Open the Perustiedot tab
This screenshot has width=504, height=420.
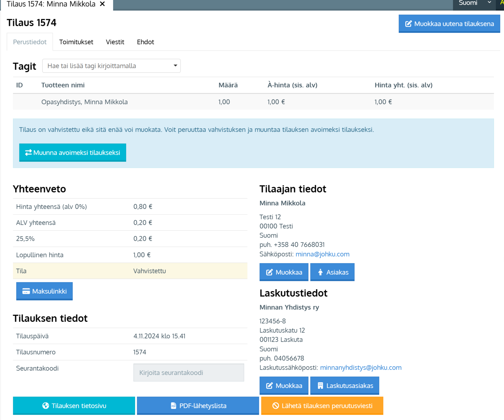click(x=30, y=42)
